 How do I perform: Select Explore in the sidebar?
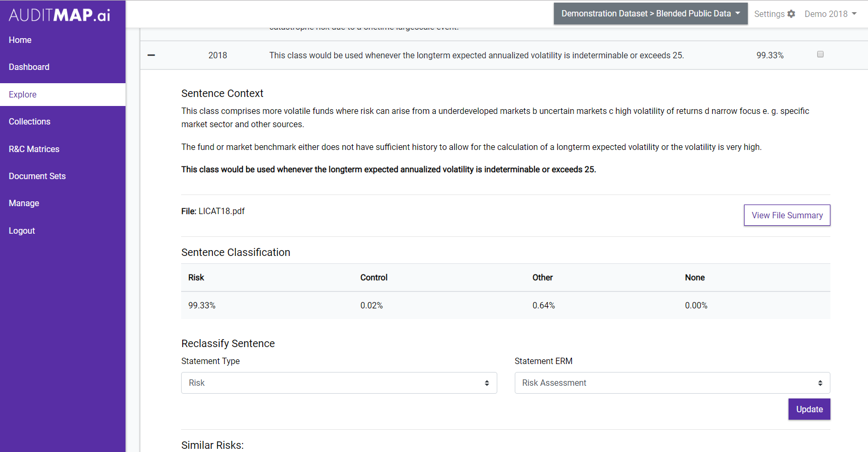pos(23,94)
